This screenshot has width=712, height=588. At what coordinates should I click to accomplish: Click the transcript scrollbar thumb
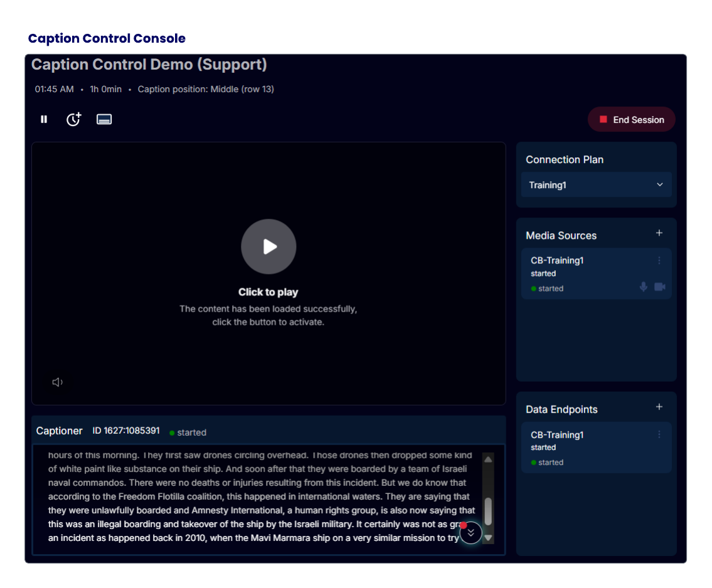pyautogui.click(x=488, y=512)
